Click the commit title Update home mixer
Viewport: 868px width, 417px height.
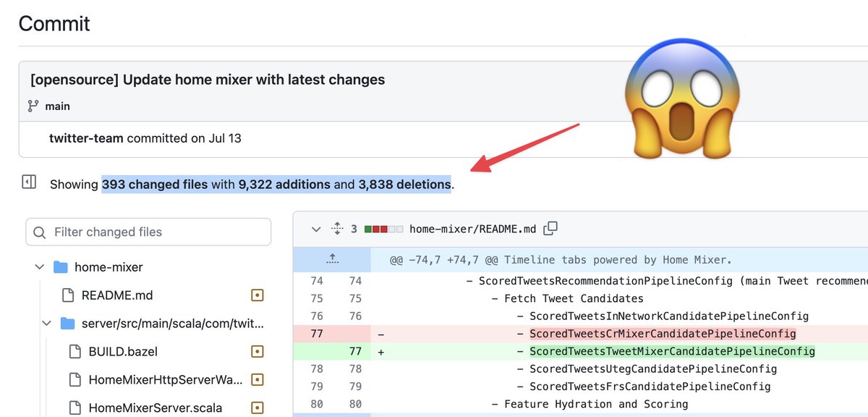[208, 80]
